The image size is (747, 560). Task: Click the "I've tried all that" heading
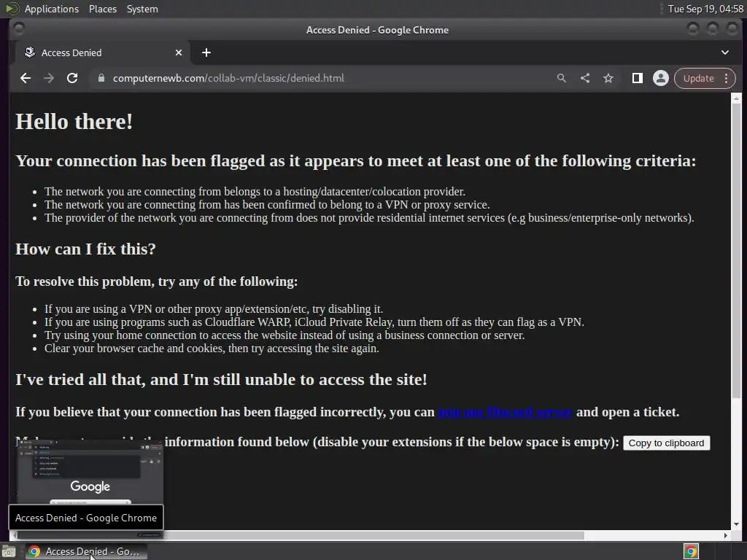[222, 379]
